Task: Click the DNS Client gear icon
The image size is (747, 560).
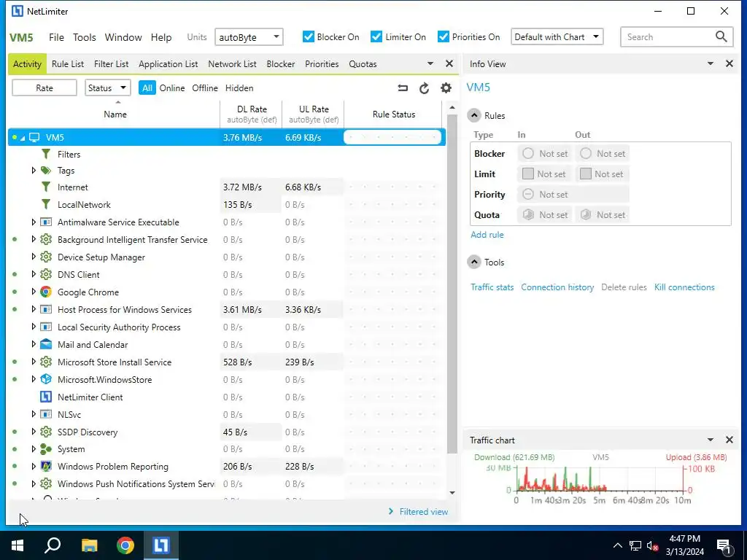Action: pyautogui.click(x=46, y=274)
